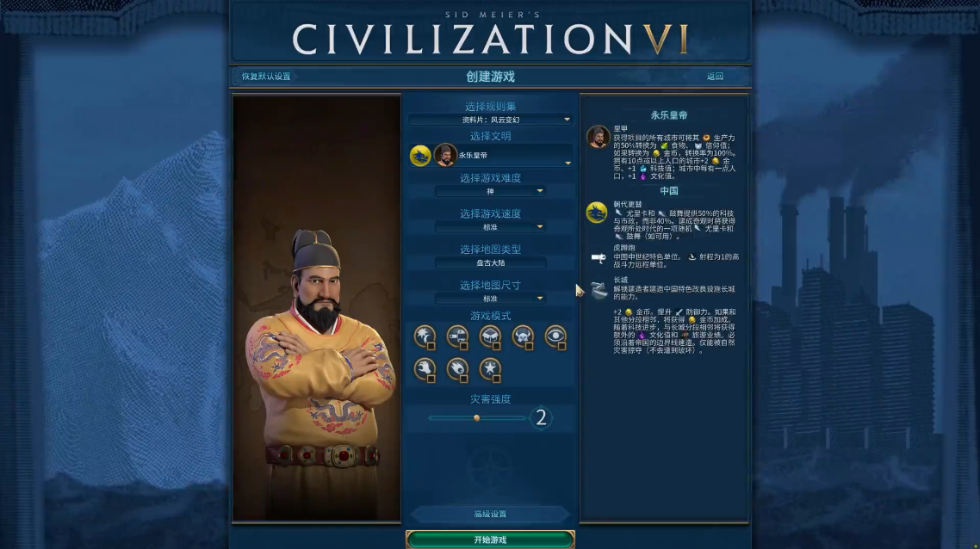The width and height of the screenshot is (980, 549).
Task: Tick the checkbox on the meteor mode
Action: (x=464, y=379)
